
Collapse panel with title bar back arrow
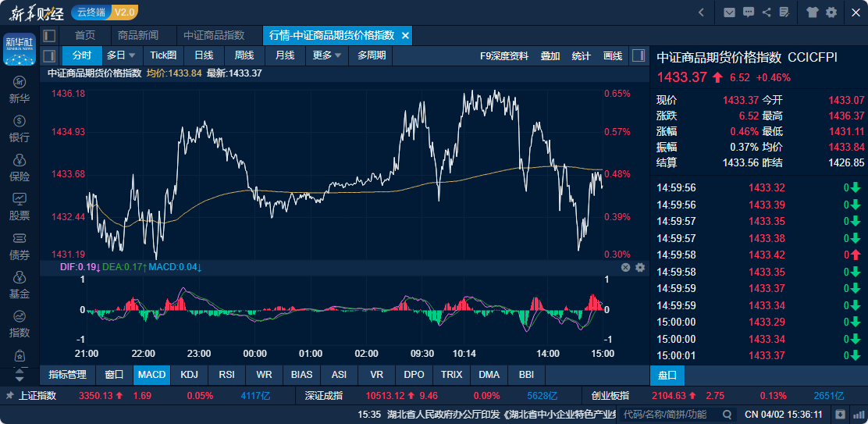702,12
